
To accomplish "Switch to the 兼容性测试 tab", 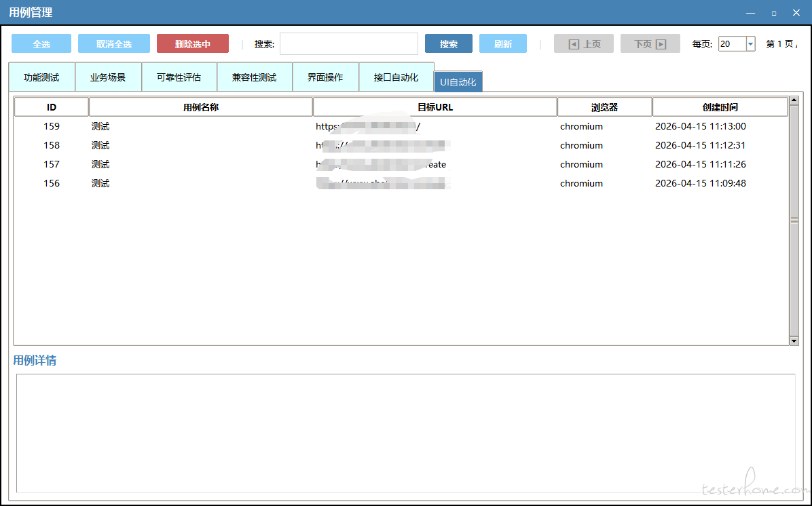I will tap(254, 77).
